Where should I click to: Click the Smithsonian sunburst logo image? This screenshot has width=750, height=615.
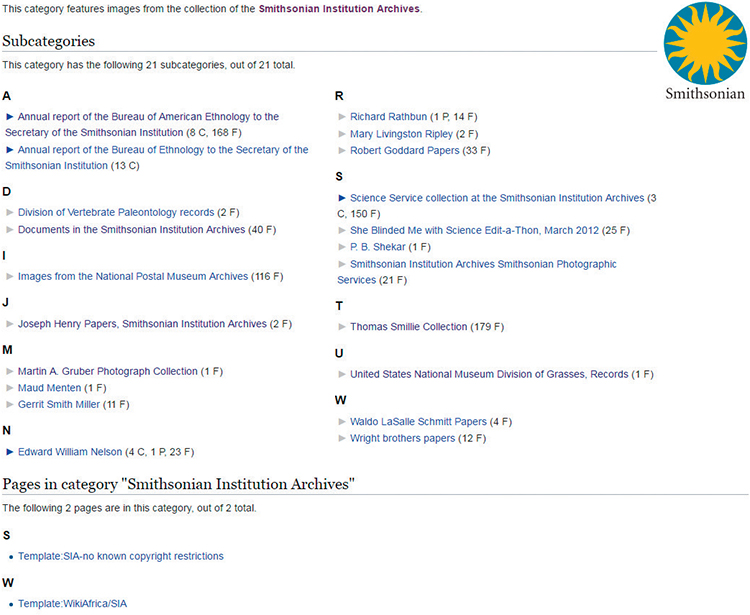click(x=705, y=51)
